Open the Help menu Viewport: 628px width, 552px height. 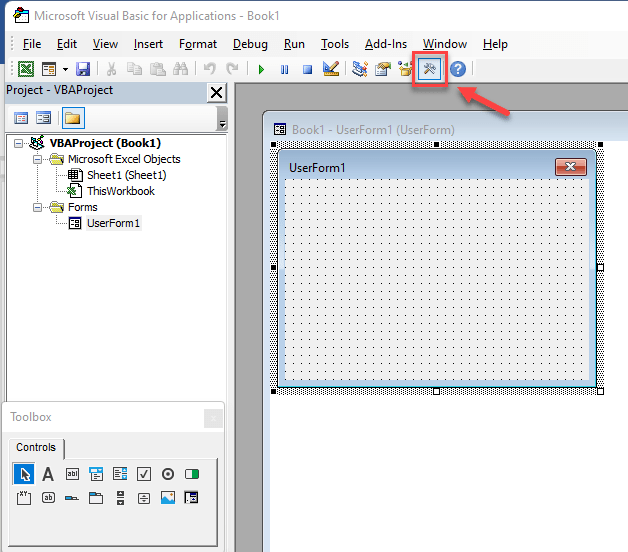495,44
